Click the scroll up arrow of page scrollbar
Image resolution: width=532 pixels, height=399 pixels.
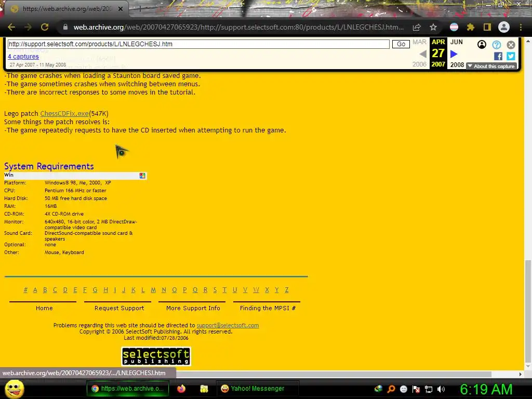528,41
